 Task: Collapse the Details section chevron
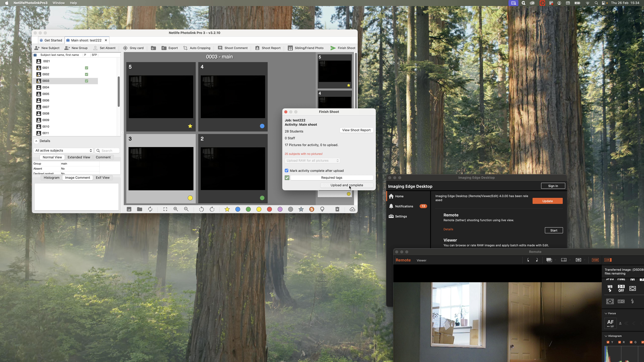coord(36,141)
